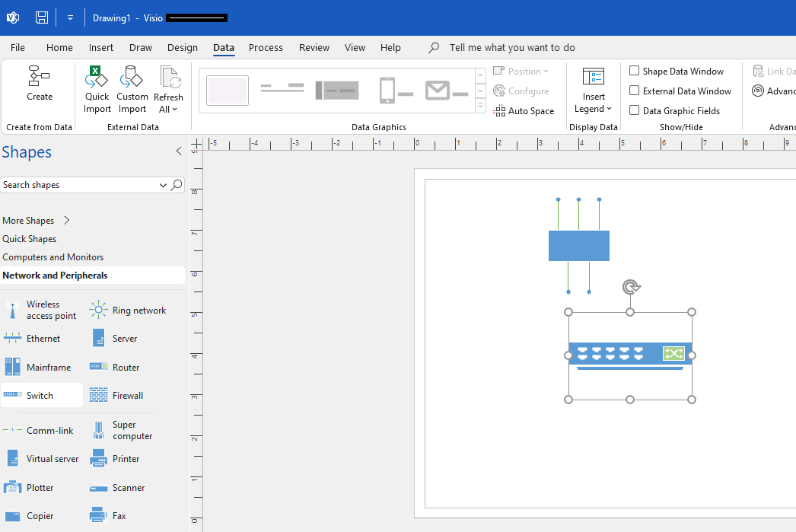Select the phone icon data graphic
796x532 pixels.
pyautogui.click(x=396, y=91)
